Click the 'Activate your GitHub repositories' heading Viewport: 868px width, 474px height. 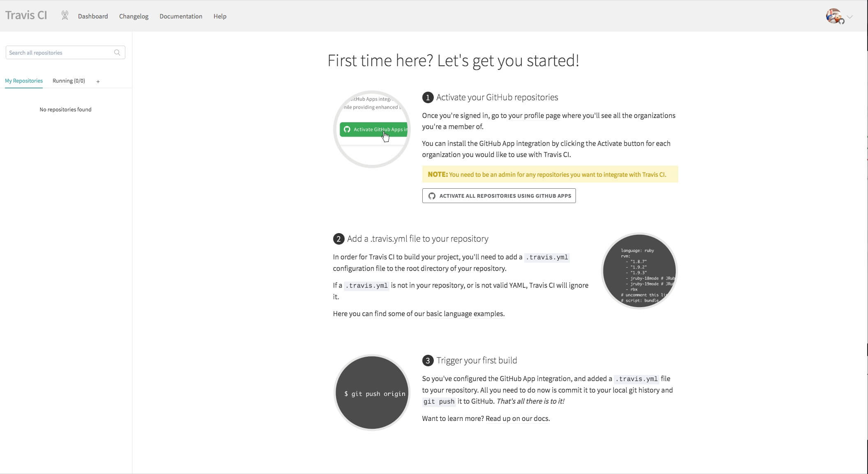(x=497, y=97)
